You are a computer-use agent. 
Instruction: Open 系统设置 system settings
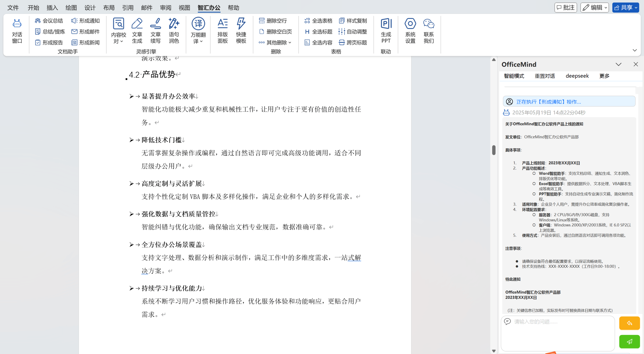point(410,31)
